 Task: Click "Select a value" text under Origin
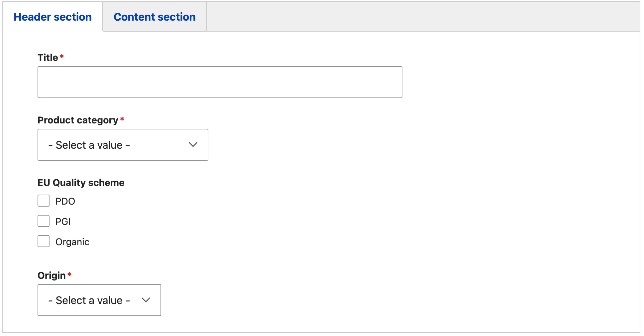pyautogui.click(x=89, y=300)
